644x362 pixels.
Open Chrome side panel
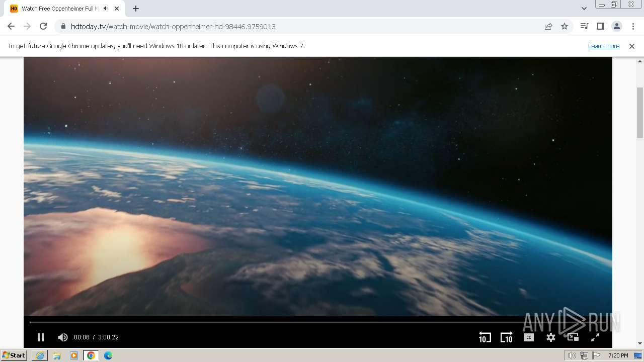pos(600,26)
